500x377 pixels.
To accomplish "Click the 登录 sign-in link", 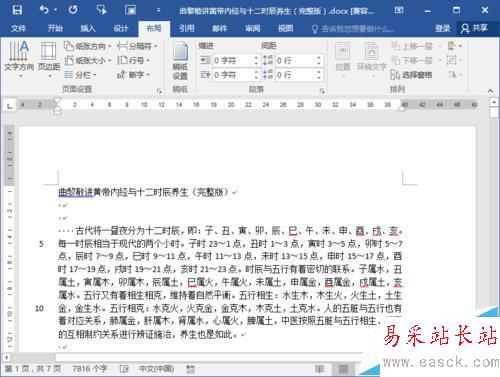I will coord(442,29).
